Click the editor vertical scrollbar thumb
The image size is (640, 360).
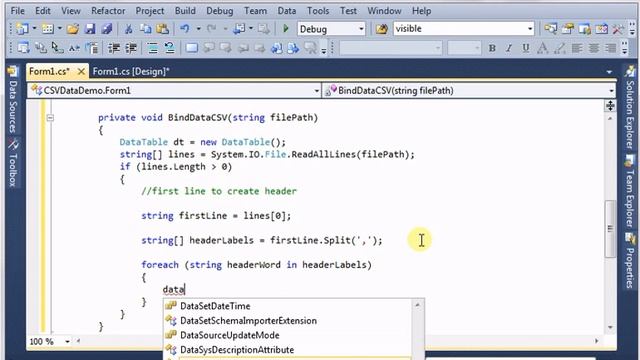(610, 229)
